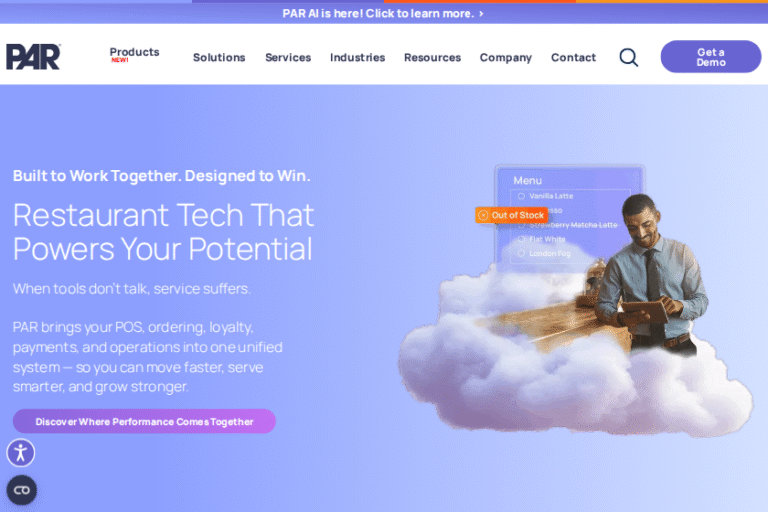The width and height of the screenshot is (768, 512).
Task: Open the Company menu item
Action: [505, 57]
